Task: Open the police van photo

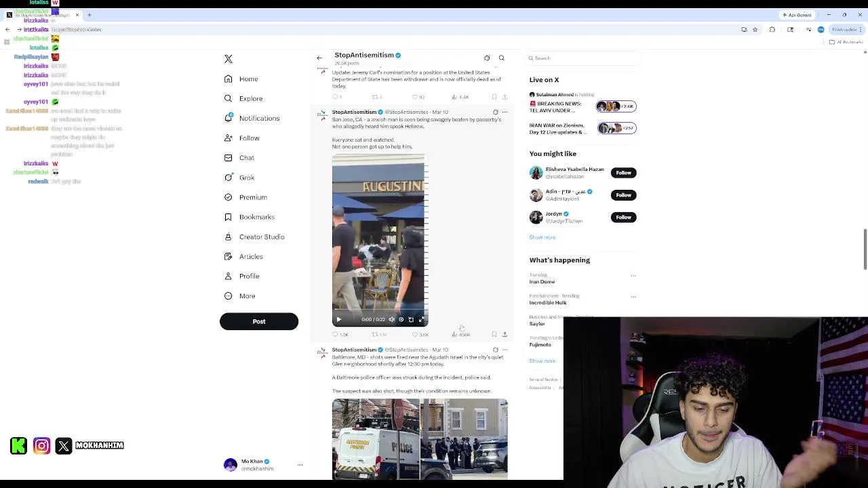Action: click(x=376, y=439)
